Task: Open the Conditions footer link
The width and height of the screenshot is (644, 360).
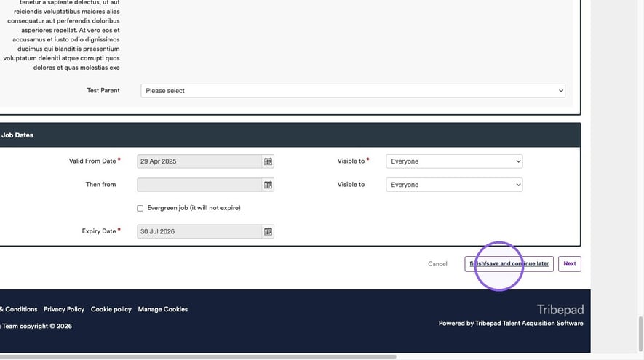Action: click(18, 309)
